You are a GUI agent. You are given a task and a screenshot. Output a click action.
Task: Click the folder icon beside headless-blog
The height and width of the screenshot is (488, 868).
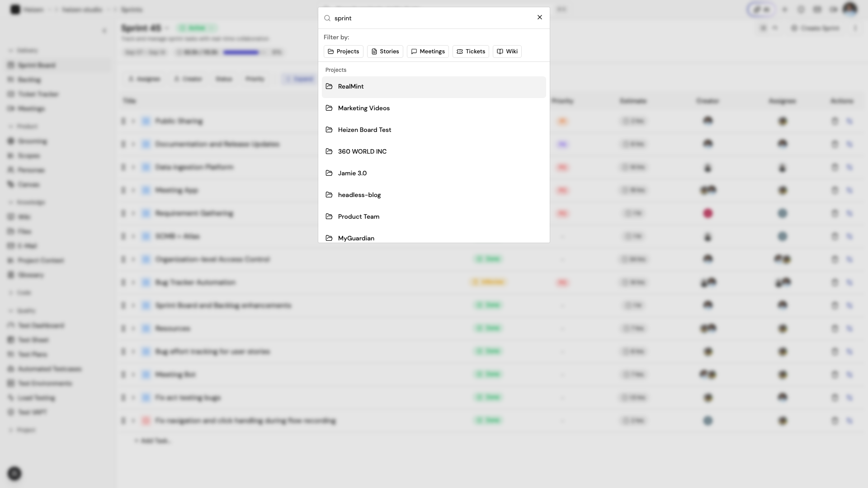click(329, 195)
